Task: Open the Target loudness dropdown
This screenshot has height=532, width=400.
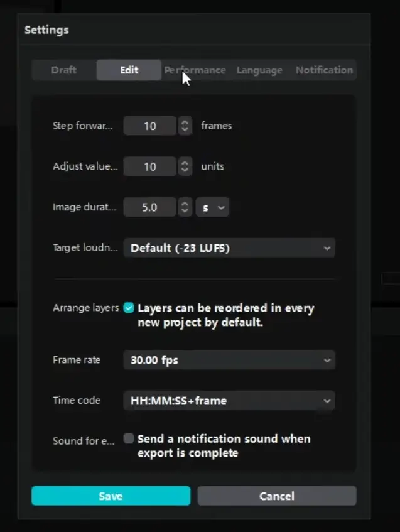Action: point(229,247)
